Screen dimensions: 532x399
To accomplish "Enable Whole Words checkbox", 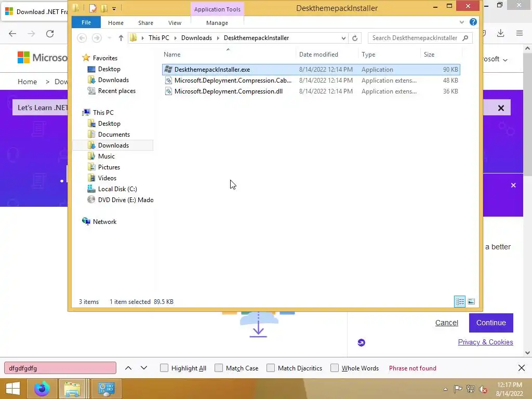I will click(x=335, y=368).
